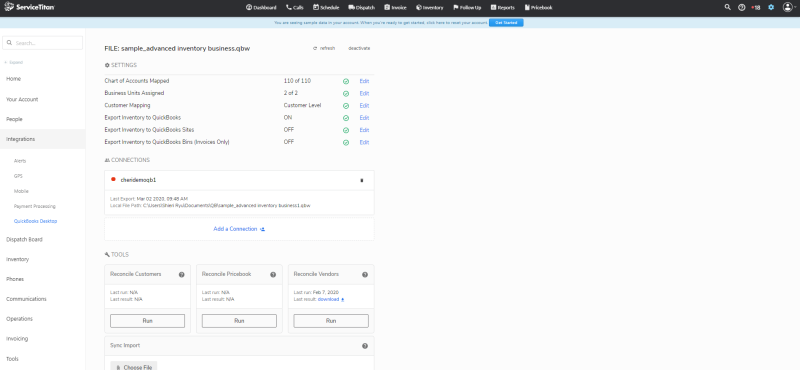Open Schedule in top navigation
Viewport: 800px width, 370px height.
(x=326, y=8)
